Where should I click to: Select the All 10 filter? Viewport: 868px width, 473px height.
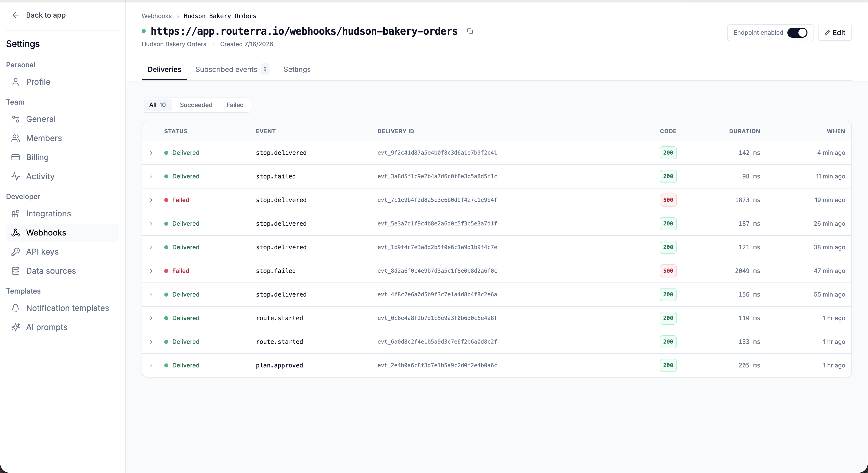[157, 105]
